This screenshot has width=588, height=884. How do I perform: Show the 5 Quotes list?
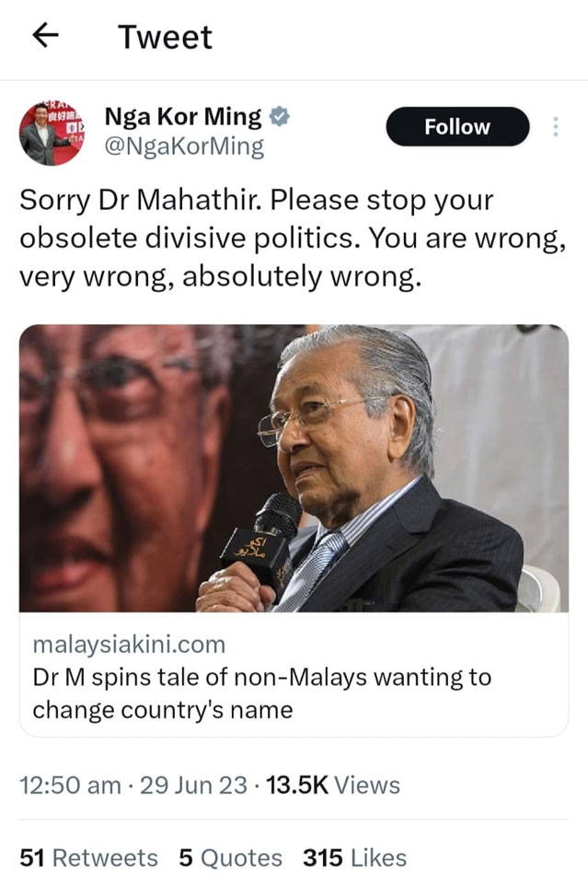pyautogui.click(x=230, y=858)
